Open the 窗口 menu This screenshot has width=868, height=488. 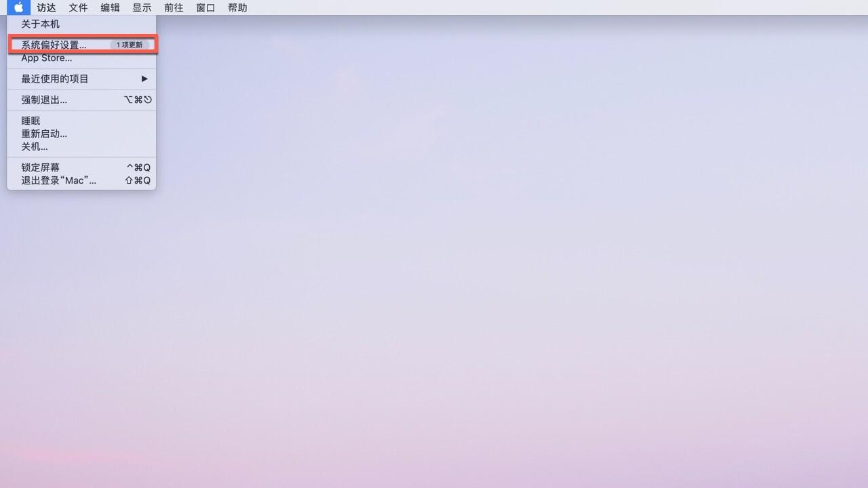(205, 7)
